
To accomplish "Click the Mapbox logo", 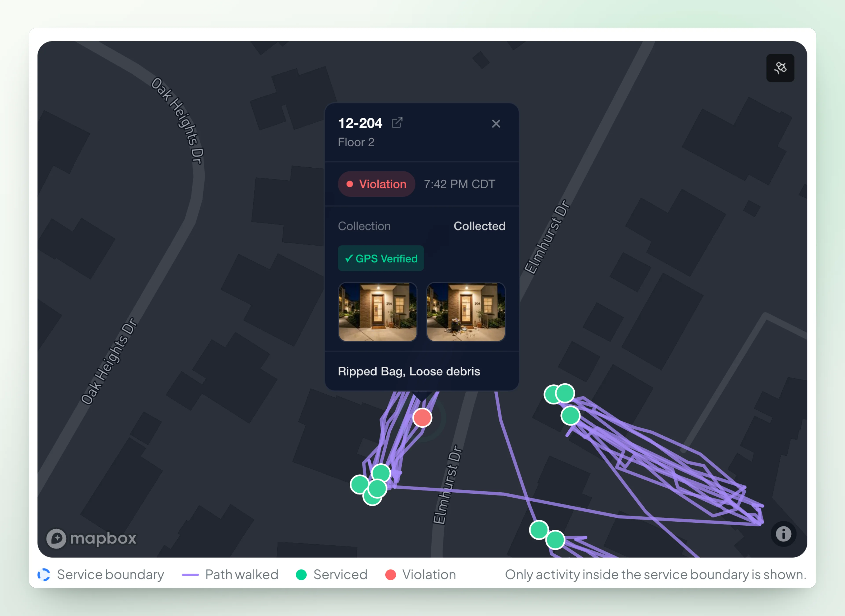I will coord(91,538).
